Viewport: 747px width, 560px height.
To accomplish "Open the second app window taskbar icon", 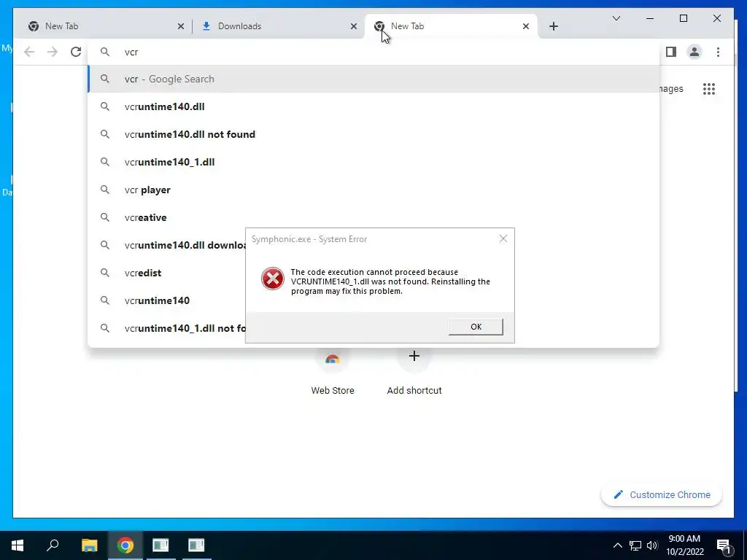I will click(x=196, y=545).
